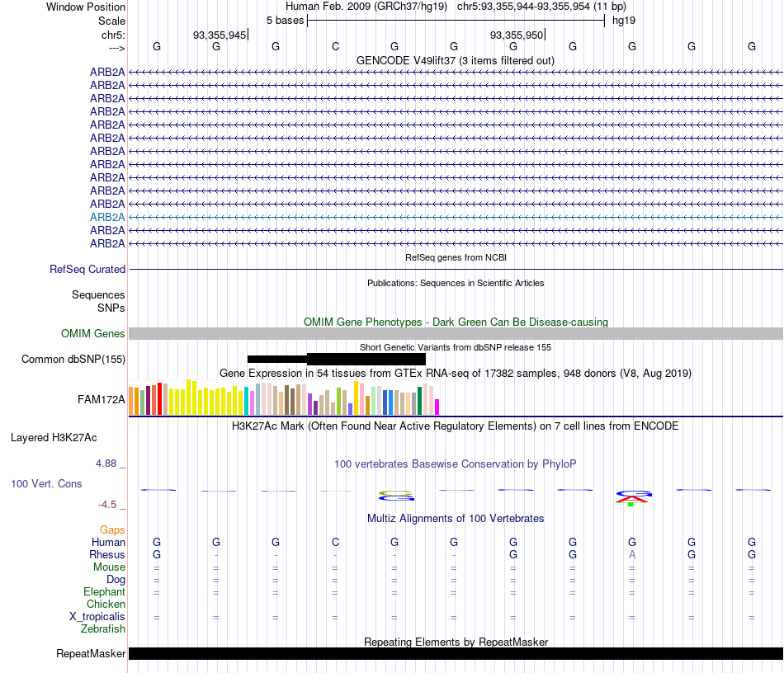The height and width of the screenshot is (673, 784).
Task: Click the A base in the Rhesus row
Action: click(x=632, y=554)
